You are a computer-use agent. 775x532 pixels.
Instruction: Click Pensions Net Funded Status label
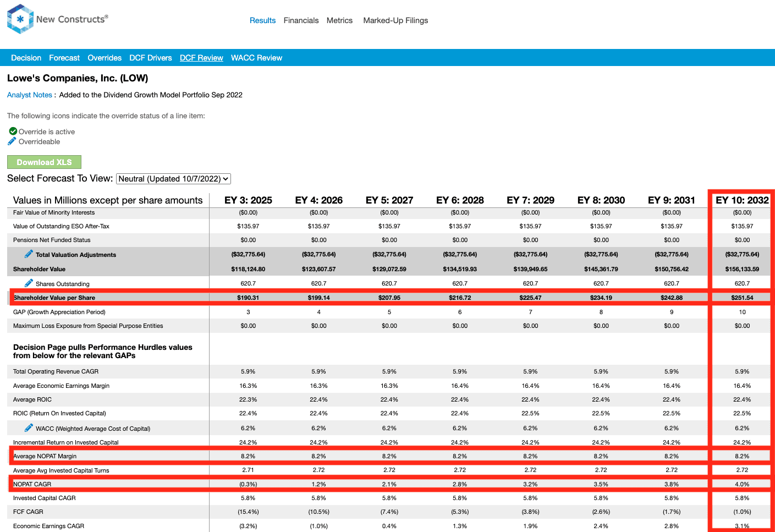pyautogui.click(x=52, y=240)
